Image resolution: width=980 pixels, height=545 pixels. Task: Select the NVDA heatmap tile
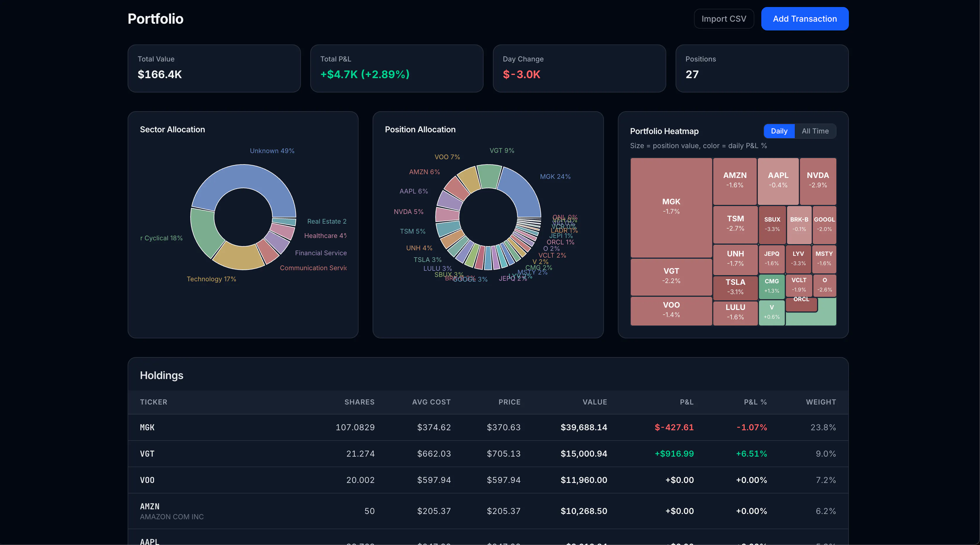coord(818,181)
